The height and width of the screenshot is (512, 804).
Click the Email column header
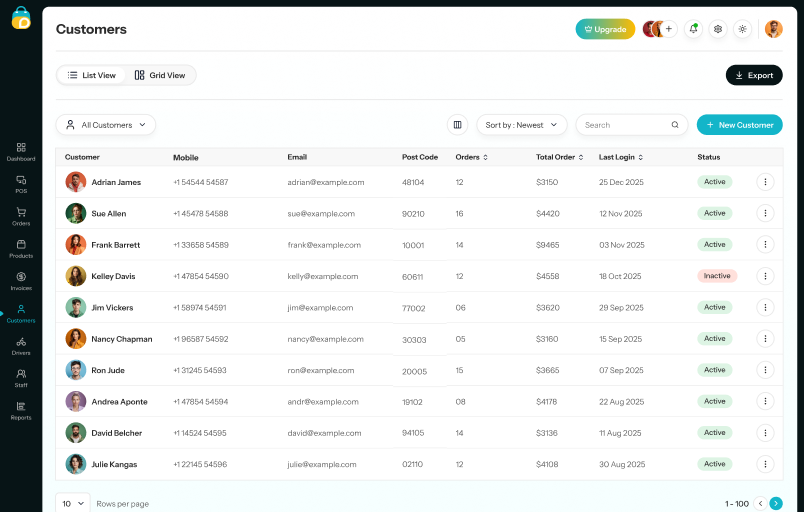[x=297, y=157]
